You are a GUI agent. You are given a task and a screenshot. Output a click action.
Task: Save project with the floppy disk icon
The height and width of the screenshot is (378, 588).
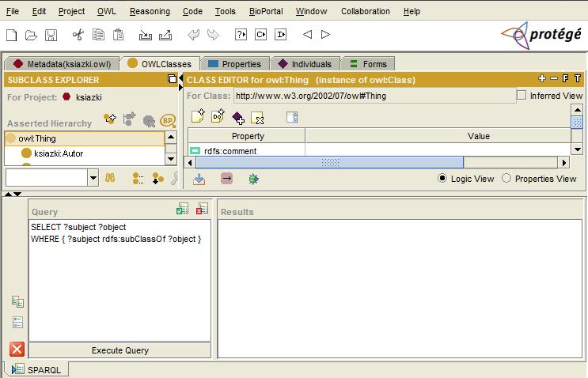[x=51, y=35]
